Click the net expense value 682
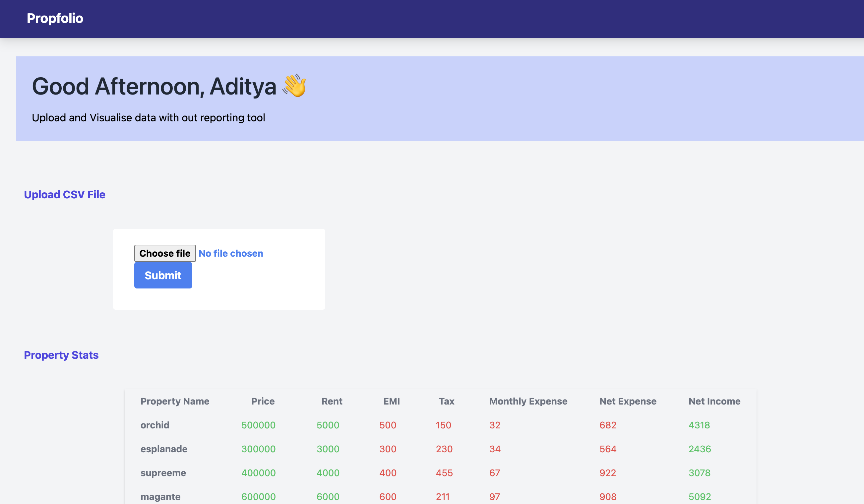 608,425
